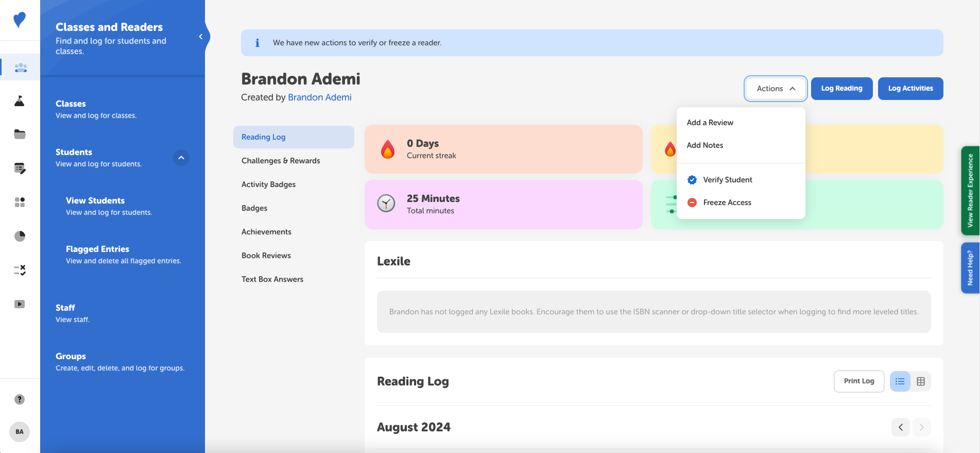Open the Challenges & Rewards tab
Image resolution: width=980 pixels, height=453 pixels.
click(281, 161)
